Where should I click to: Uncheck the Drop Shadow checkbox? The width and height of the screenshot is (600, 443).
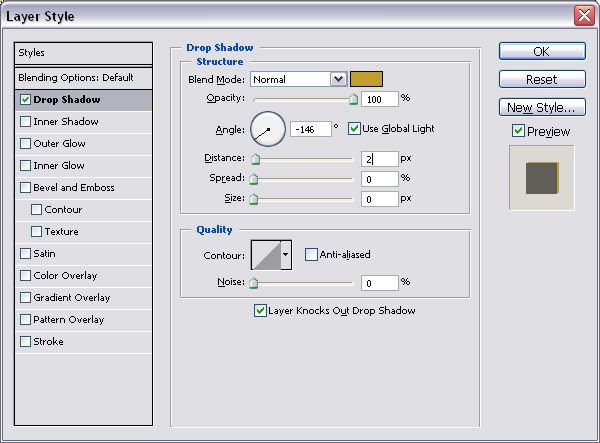25,100
